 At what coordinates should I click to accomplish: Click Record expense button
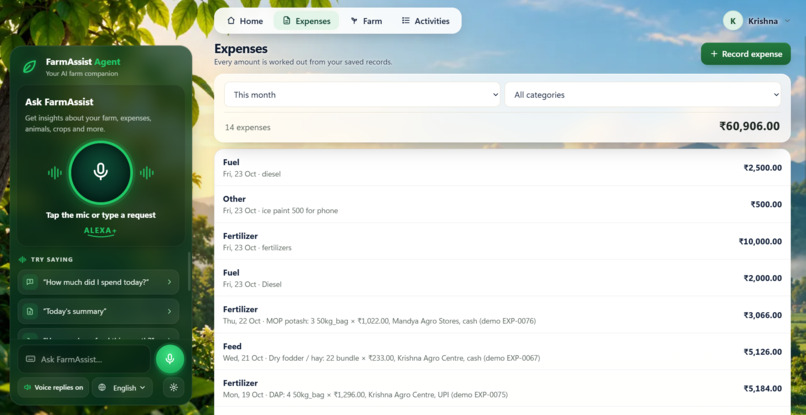point(745,54)
